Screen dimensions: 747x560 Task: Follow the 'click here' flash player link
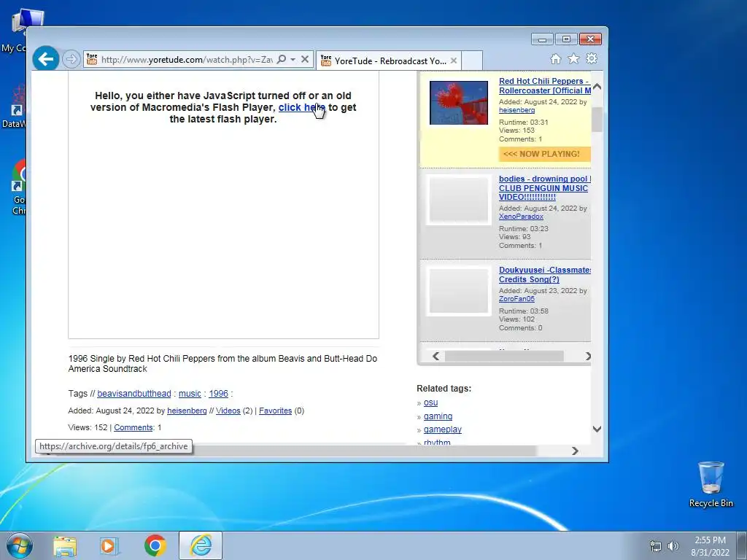pyautogui.click(x=301, y=107)
